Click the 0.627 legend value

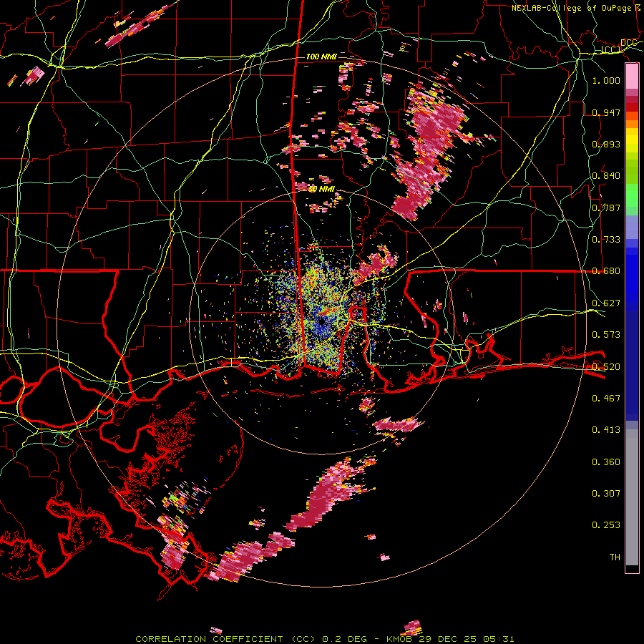coord(606,303)
